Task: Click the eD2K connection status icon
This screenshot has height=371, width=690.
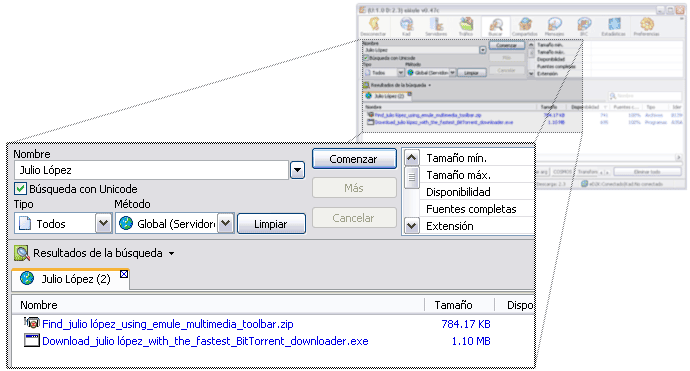Action: click(584, 184)
